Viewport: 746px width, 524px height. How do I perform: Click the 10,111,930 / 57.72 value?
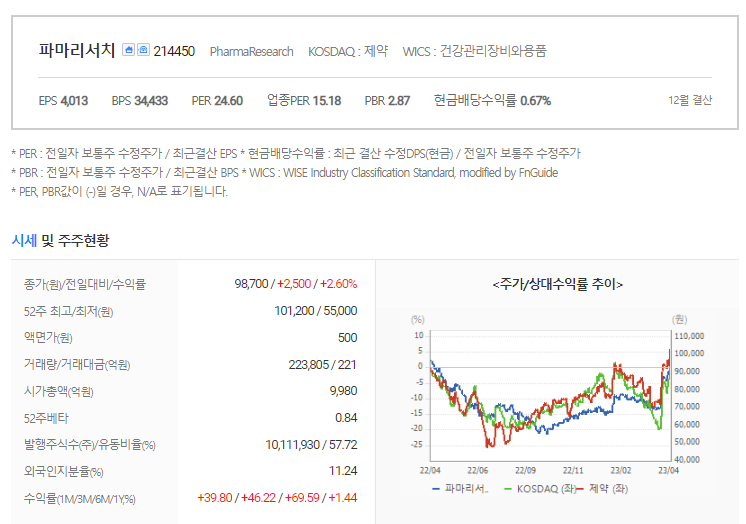(311, 445)
